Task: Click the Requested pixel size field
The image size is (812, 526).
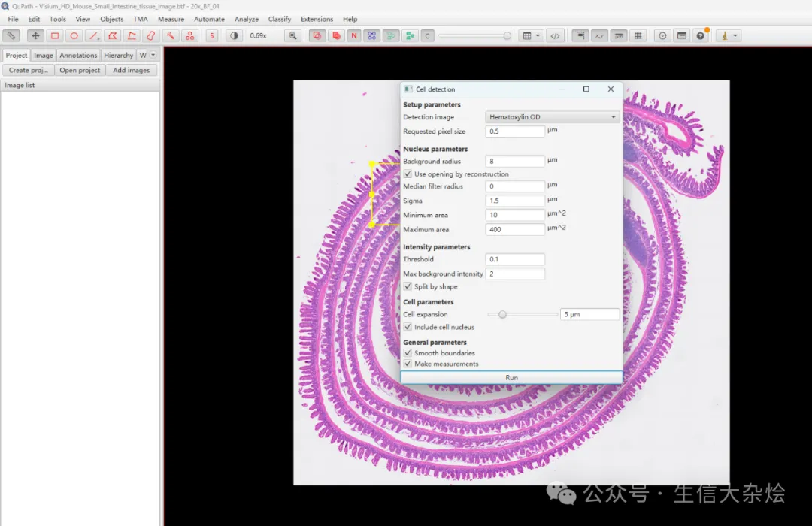Action: click(515, 131)
